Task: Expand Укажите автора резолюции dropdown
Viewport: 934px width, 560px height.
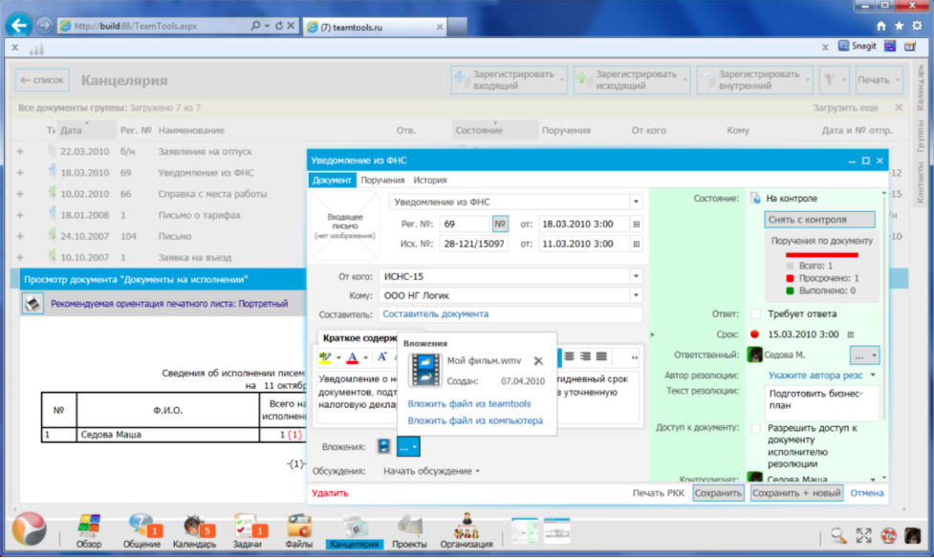Action: tap(873, 376)
